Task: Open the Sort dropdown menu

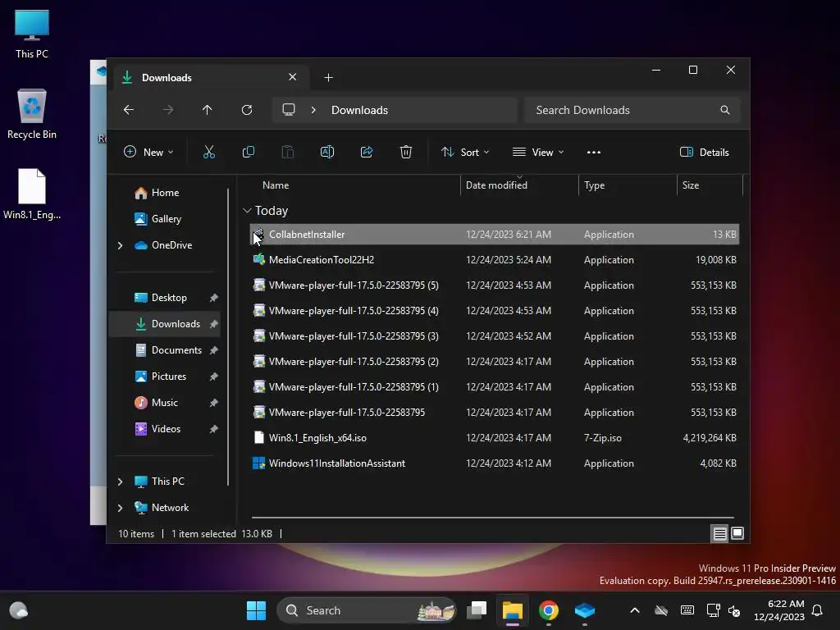Action: tap(465, 152)
